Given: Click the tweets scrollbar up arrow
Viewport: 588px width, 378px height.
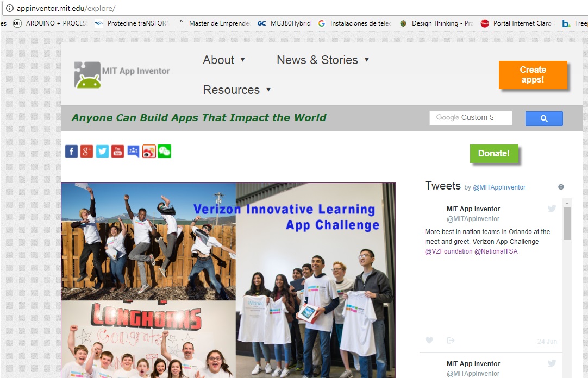Looking at the screenshot, I should (567, 203).
